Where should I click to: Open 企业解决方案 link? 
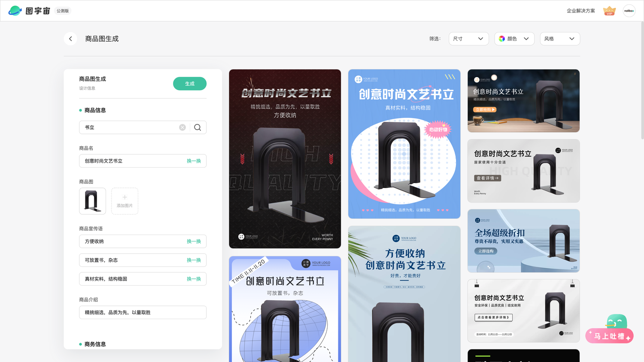point(580,11)
